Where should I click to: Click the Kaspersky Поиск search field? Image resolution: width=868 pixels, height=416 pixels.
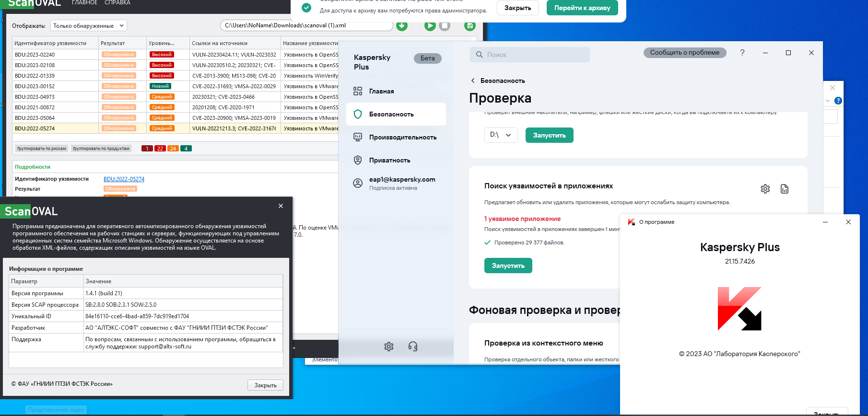[530, 55]
